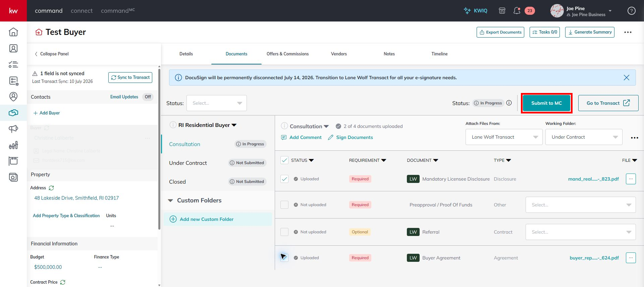Switch to the Timeline tab
The width and height of the screenshot is (644, 287).
(x=439, y=54)
